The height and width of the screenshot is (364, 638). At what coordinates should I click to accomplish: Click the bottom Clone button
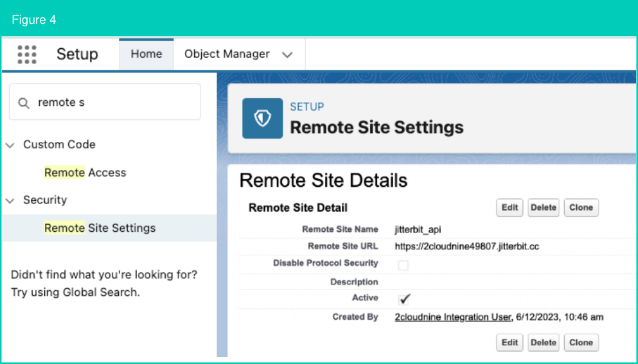point(581,342)
